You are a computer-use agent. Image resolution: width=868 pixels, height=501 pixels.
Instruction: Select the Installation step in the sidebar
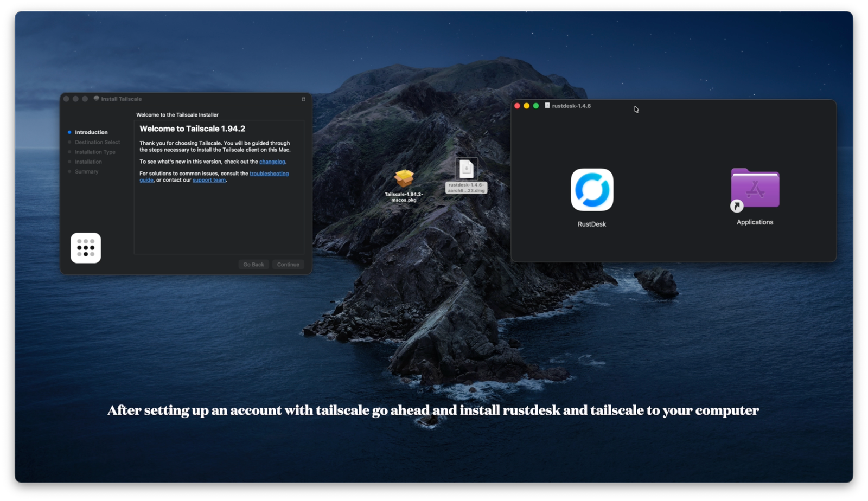(88, 162)
